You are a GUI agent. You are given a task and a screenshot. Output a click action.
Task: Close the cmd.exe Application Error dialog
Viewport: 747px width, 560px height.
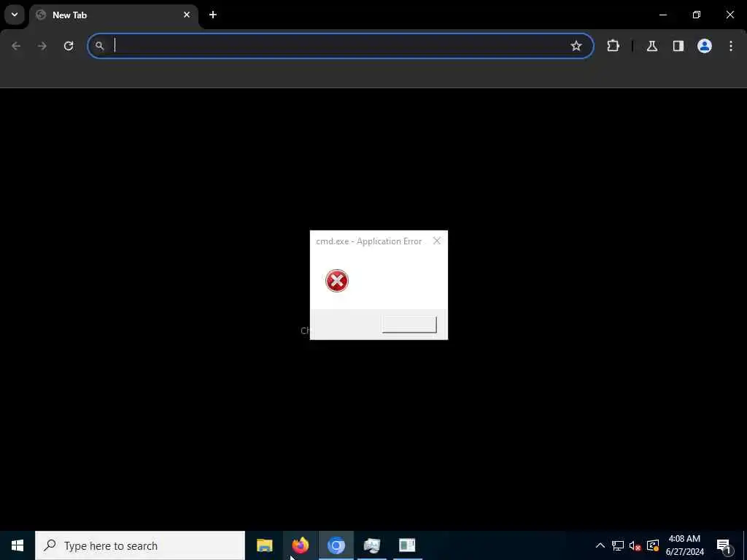point(437,241)
